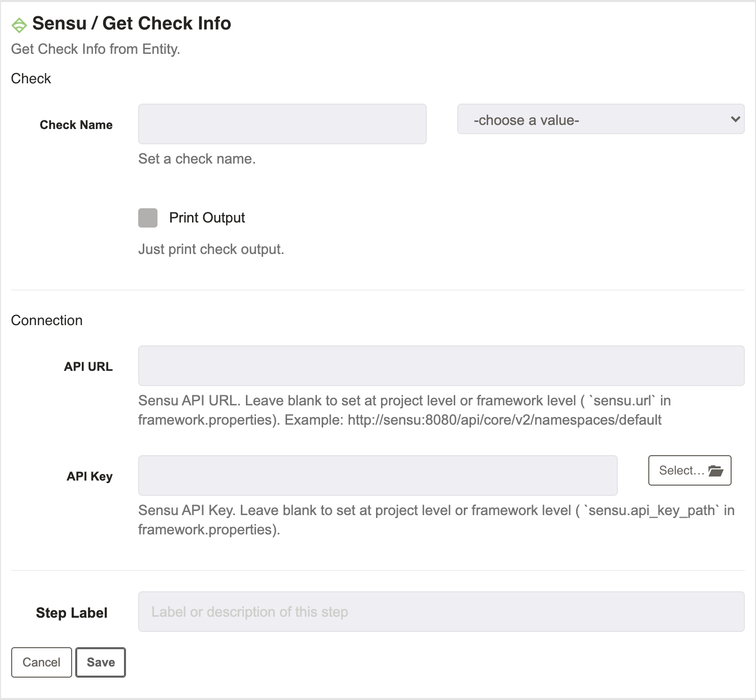The height and width of the screenshot is (700, 756).
Task: Click the 'Check' section heading
Action: (x=31, y=79)
